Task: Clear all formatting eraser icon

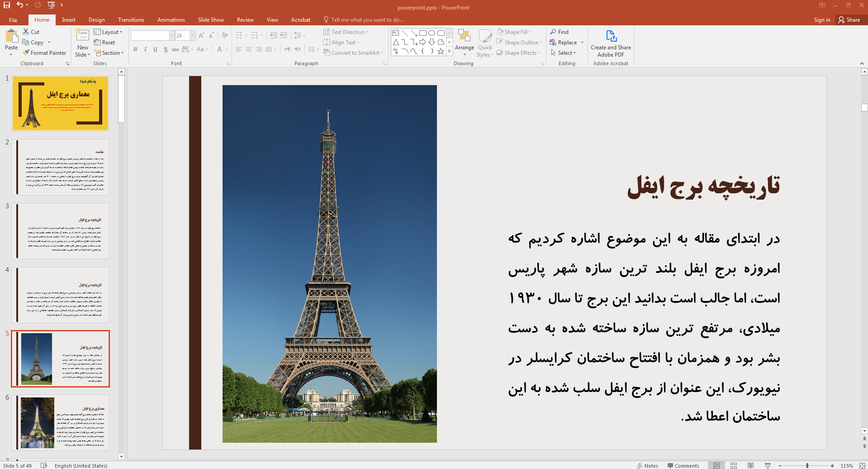Action: click(x=225, y=35)
